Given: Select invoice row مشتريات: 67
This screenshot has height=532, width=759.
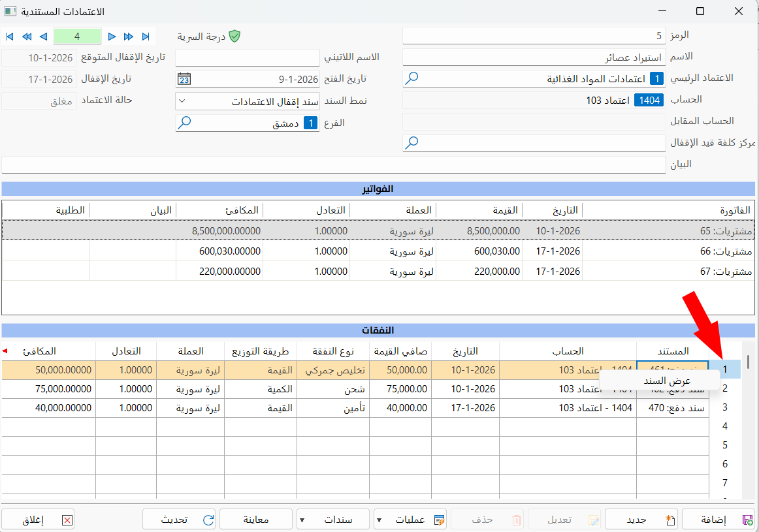Looking at the screenshot, I should click(x=378, y=272).
